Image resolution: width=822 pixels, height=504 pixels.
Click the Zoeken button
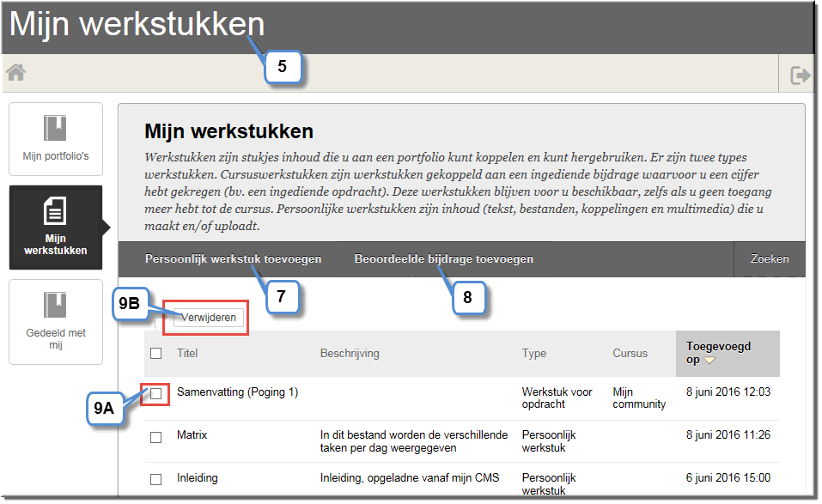pyautogui.click(x=770, y=258)
